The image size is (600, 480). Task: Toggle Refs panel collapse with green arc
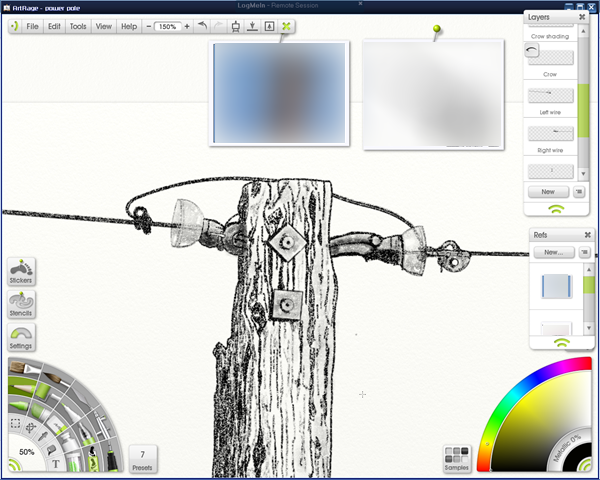point(561,343)
